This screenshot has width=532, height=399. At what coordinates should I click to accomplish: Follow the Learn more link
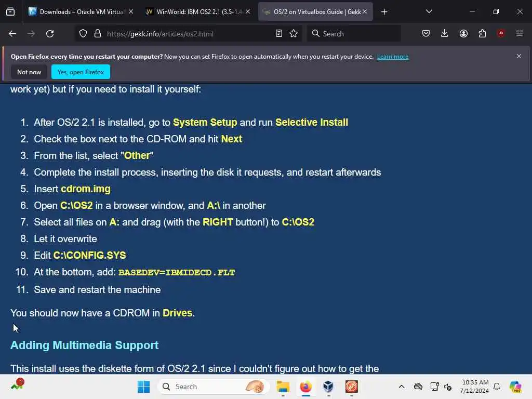[x=393, y=57]
